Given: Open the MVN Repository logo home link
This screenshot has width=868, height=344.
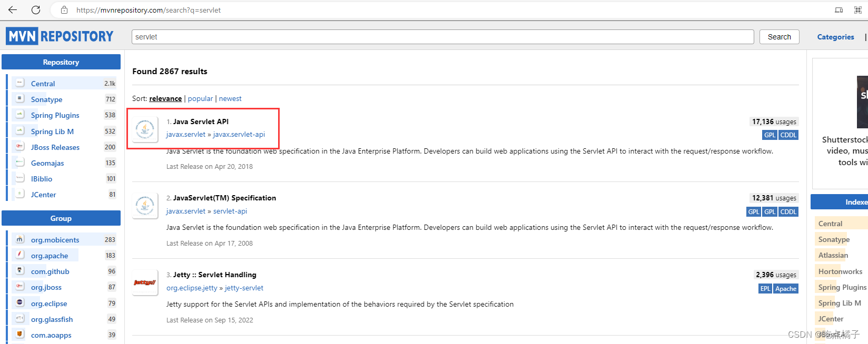Looking at the screenshot, I should coord(60,36).
